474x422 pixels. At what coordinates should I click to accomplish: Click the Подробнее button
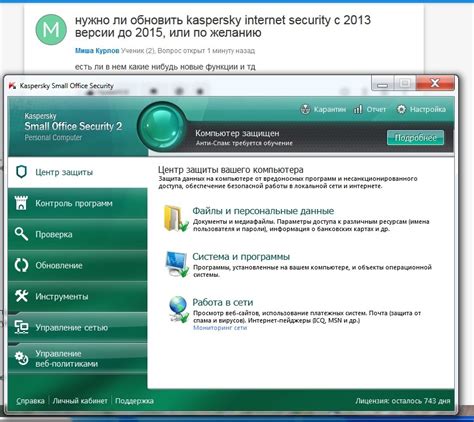pos(415,137)
